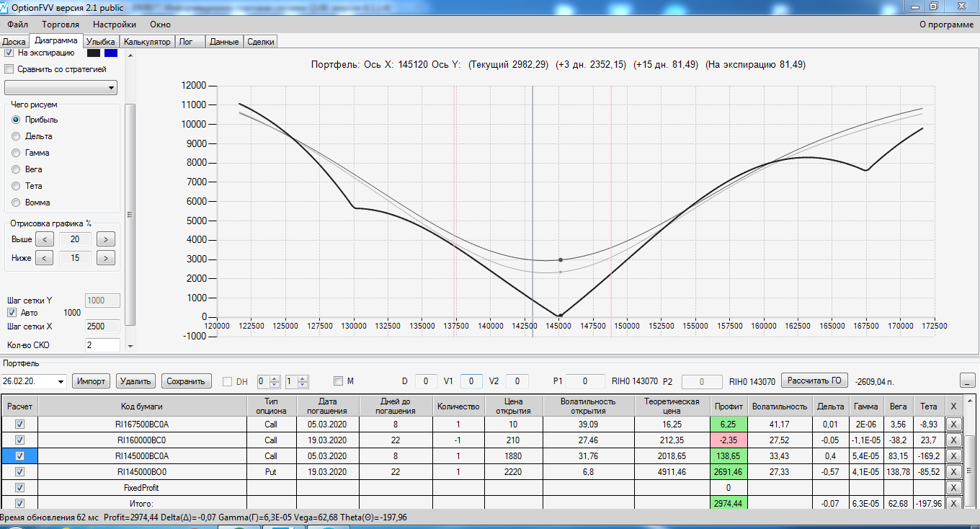
Task: Click the X button on FixedProfit row
Action: click(953, 488)
